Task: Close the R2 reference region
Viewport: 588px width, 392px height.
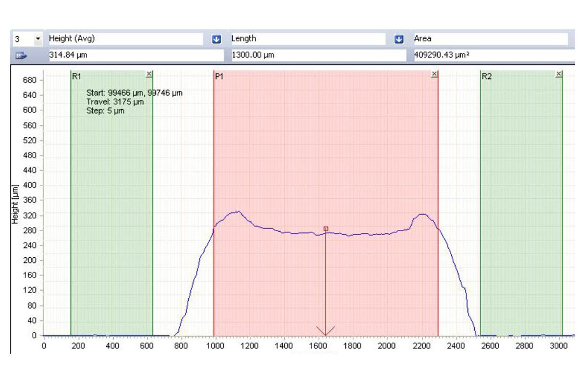Action: pos(559,74)
